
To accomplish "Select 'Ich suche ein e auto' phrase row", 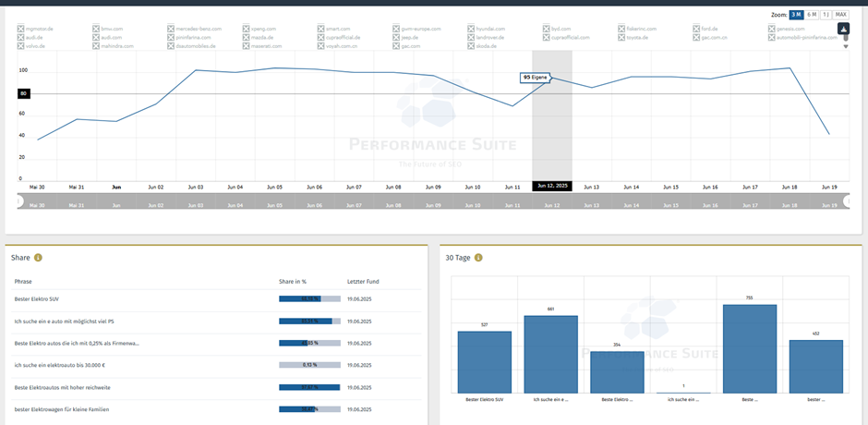I will click(216, 322).
